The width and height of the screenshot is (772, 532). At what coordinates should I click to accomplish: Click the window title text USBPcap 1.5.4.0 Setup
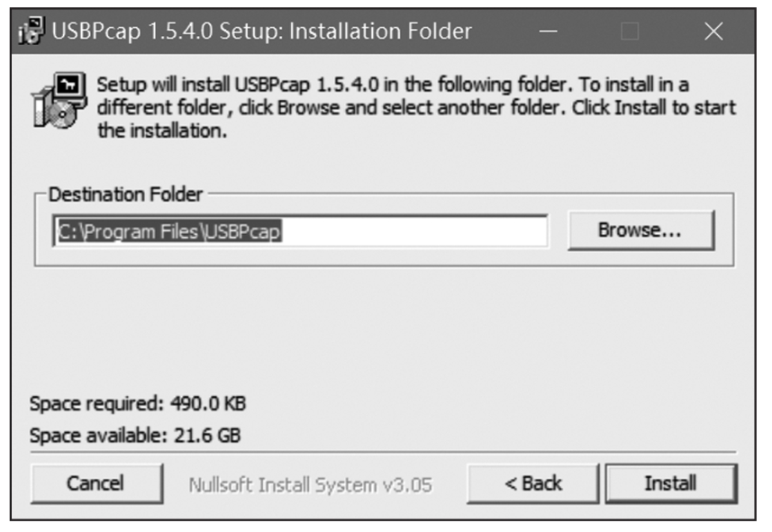261,32
